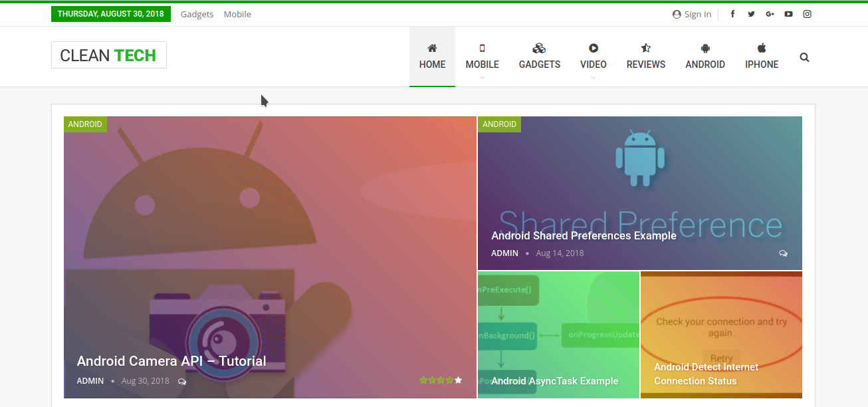Open the Twitter social icon

(x=751, y=14)
